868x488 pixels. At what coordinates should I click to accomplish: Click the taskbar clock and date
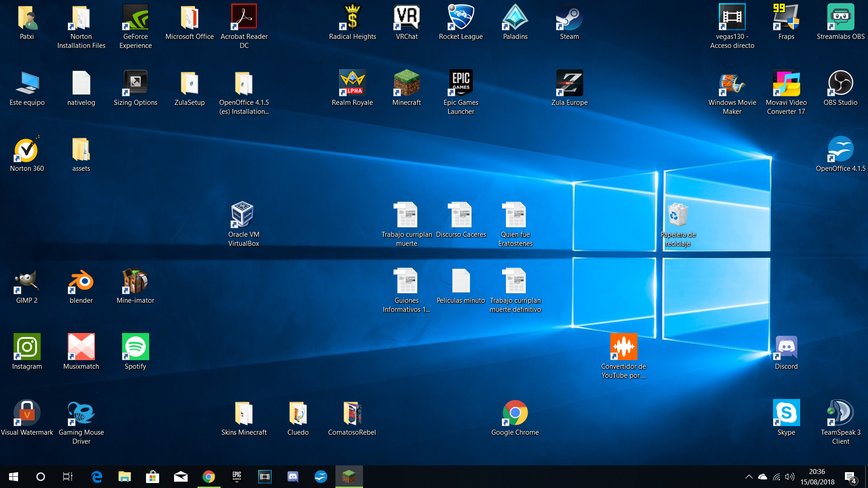pos(817,477)
